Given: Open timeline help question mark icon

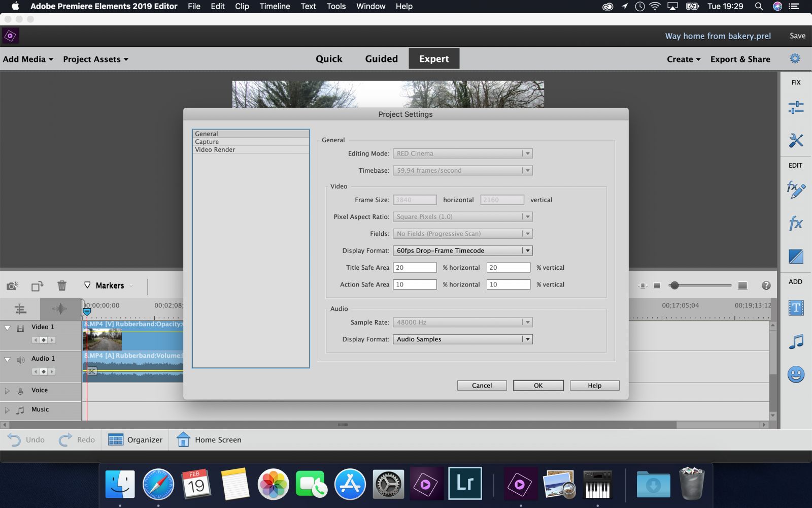Looking at the screenshot, I should [x=766, y=285].
